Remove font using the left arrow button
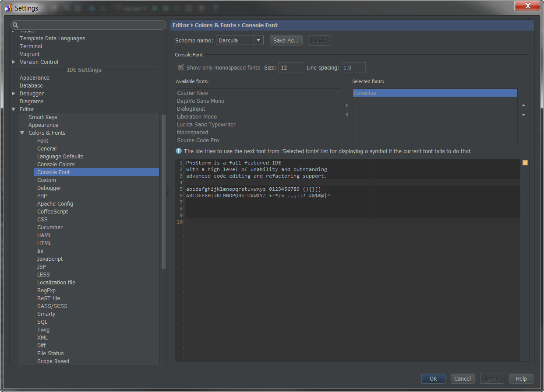Image resolution: width=544 pixels, height=392 pixels. (347, 115)
